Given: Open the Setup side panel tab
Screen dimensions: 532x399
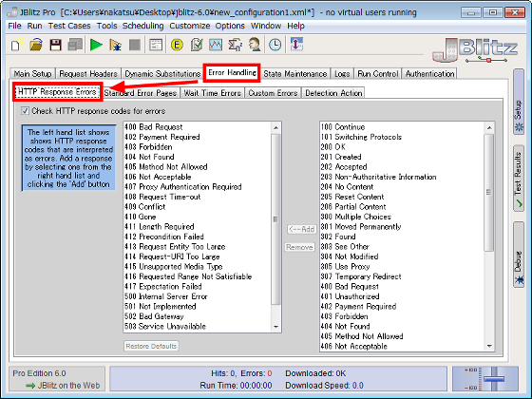Looking at the screenshot, I should click(x=519, y=102).
